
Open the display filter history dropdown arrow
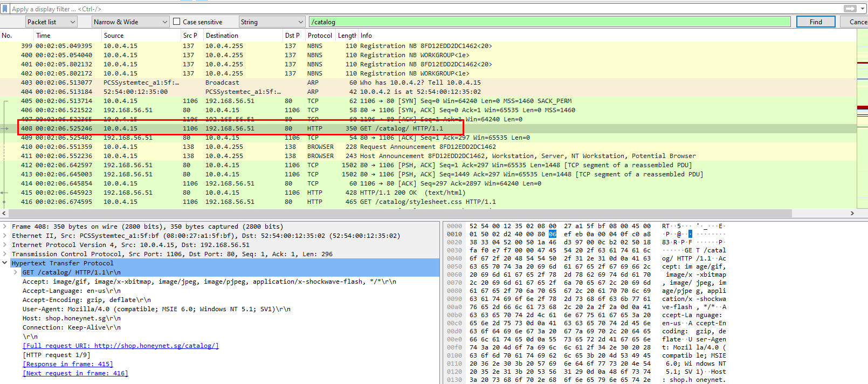[x=863, y=9]
